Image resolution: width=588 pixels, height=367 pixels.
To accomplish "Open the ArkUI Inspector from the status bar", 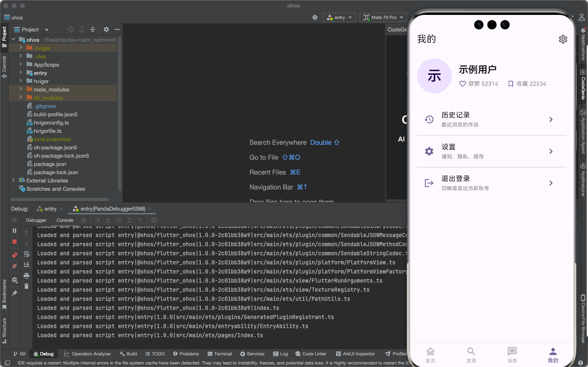I will [x=355, y=354].
